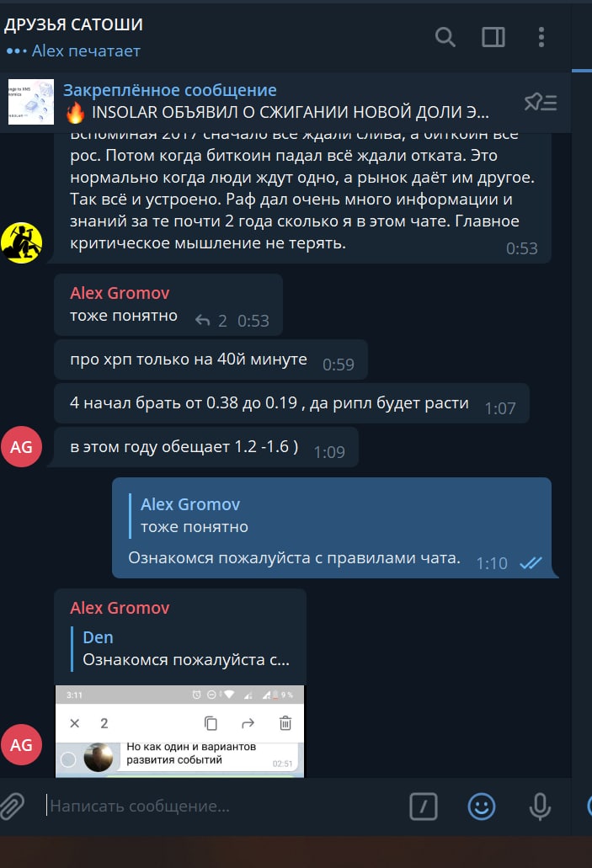592x868 pixels.
Task: Open search in the chat header
Action: click(x=445, y=37)
